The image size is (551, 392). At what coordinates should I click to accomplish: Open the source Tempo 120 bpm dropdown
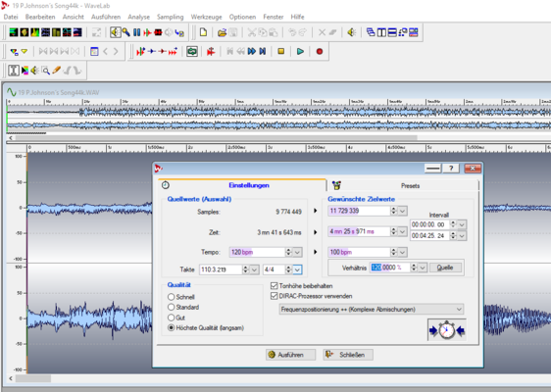[297, 252]
